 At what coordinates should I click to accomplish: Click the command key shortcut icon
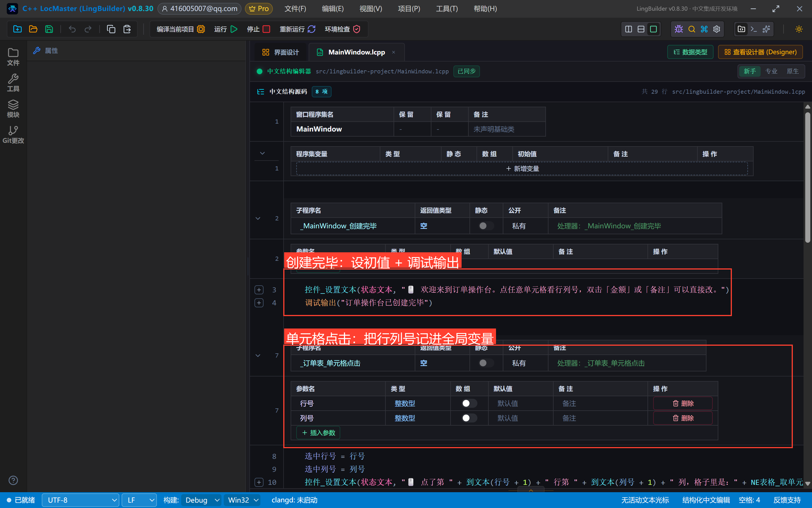[x=704, y=29]
